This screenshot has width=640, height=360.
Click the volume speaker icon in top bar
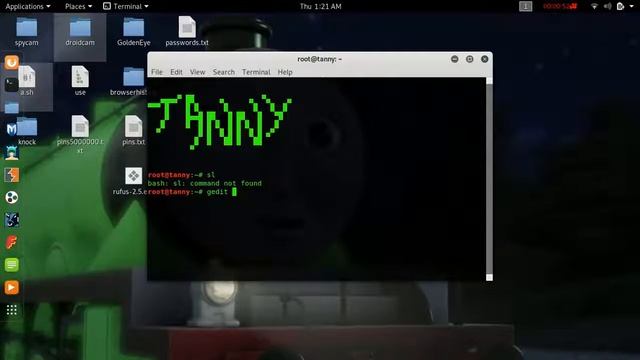pyautogui.click(x=607, y=6)
